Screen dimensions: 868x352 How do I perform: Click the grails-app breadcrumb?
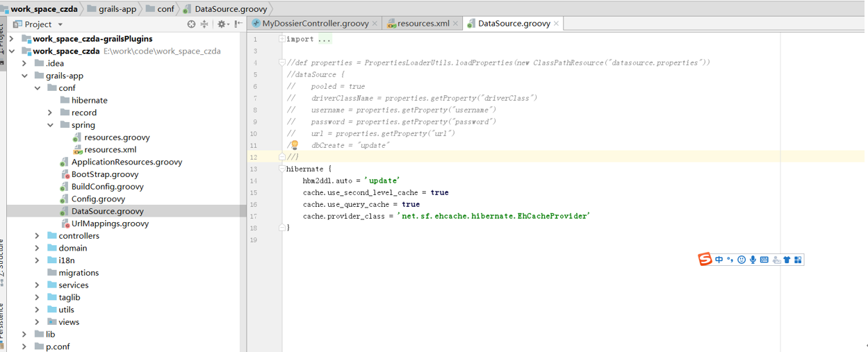[x=115, y=9]
